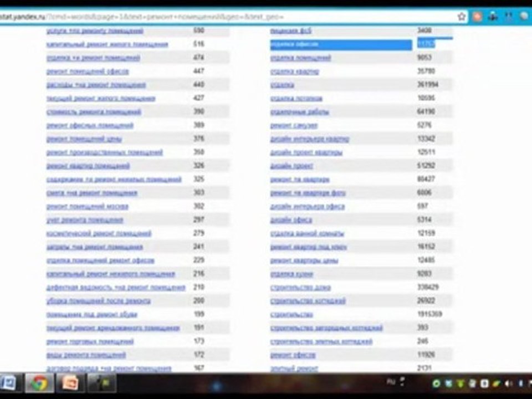Open 'строительство элитных коттеджей' link with 246
532x399 pixels.
click(321, 342)
